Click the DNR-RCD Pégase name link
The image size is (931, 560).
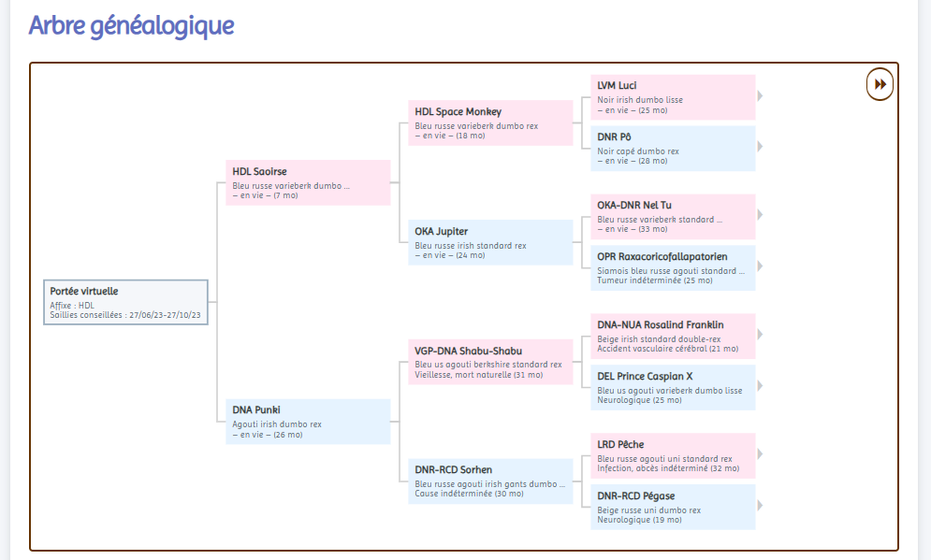tap(635, 496)
